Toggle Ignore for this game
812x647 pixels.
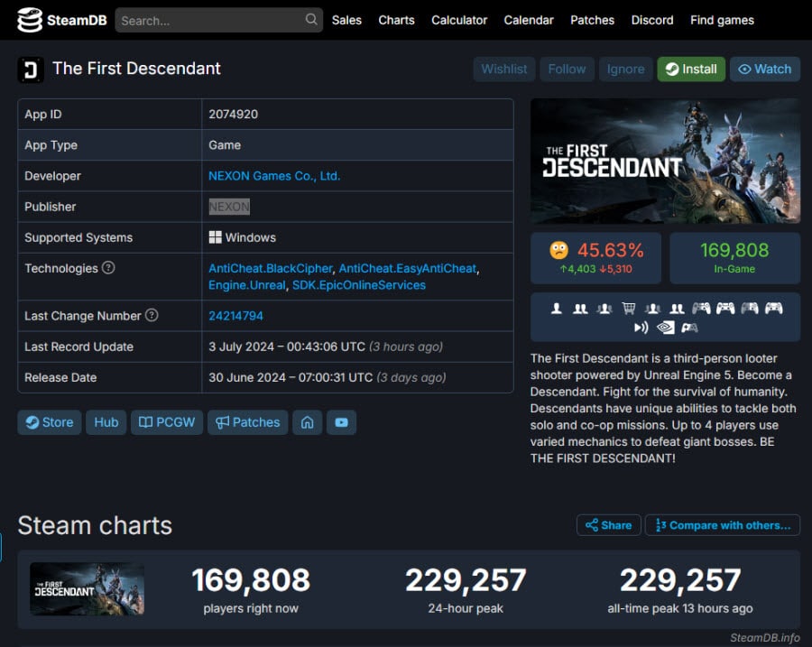point(625,69)
